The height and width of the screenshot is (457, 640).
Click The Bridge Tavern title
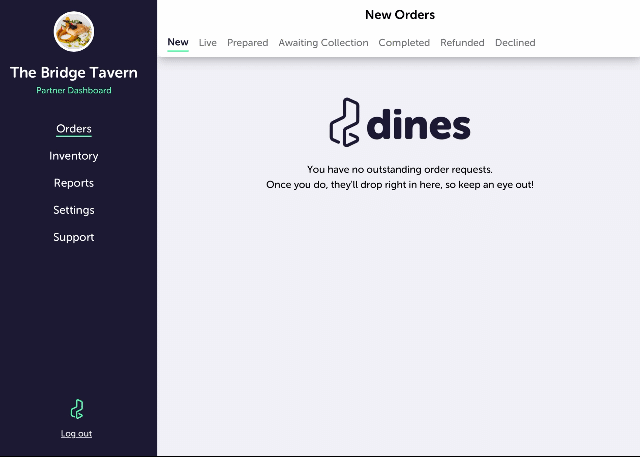[74, 73]
